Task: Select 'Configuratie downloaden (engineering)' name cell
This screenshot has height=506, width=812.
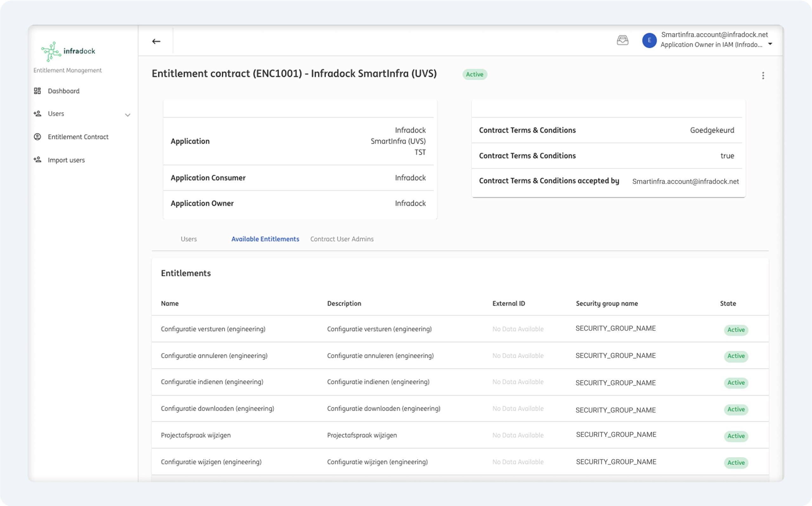Action: [x=217, y=409]
